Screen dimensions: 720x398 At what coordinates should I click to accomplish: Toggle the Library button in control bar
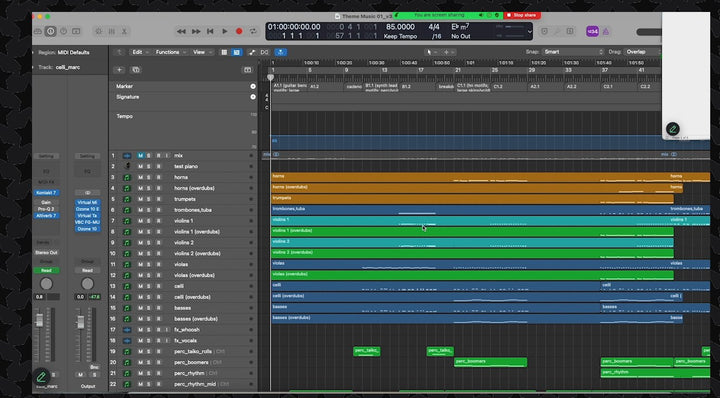click(38, 31)
